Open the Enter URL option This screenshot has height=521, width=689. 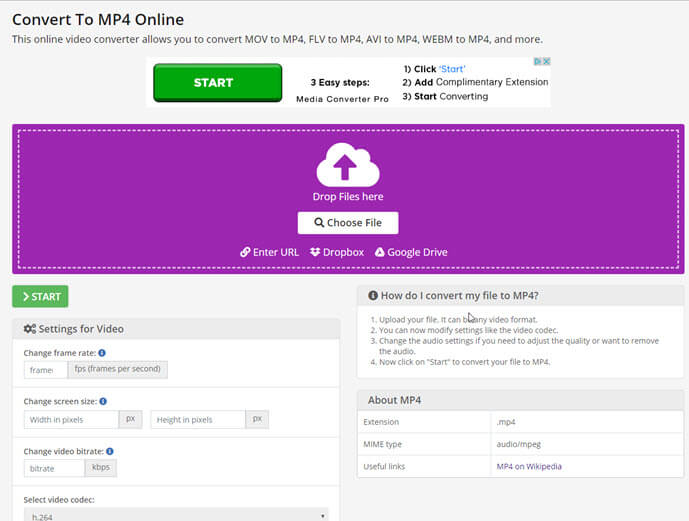pyautogui.click(x=269, y=252)
